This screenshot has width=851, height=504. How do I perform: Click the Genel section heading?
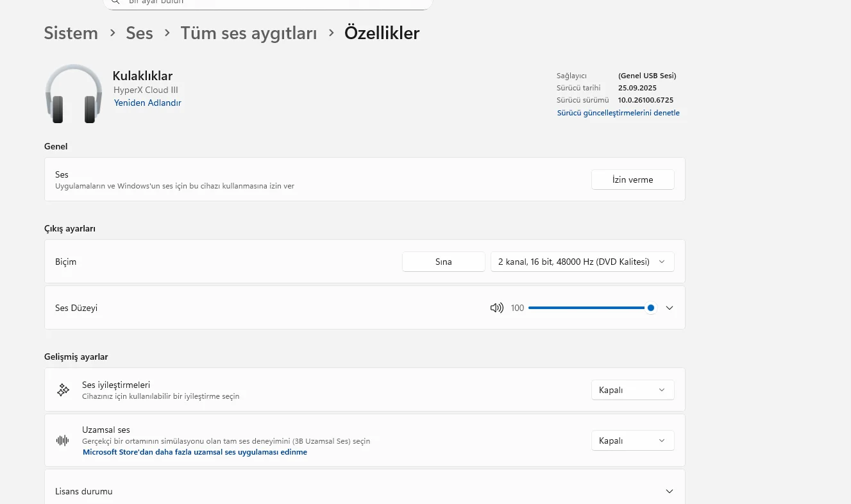click(56, 146)
